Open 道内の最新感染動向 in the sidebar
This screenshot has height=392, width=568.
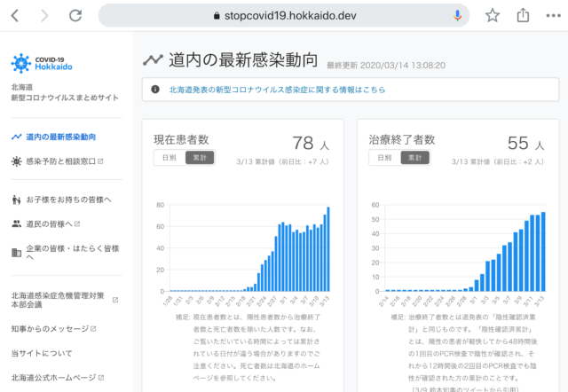pos(60,137)
